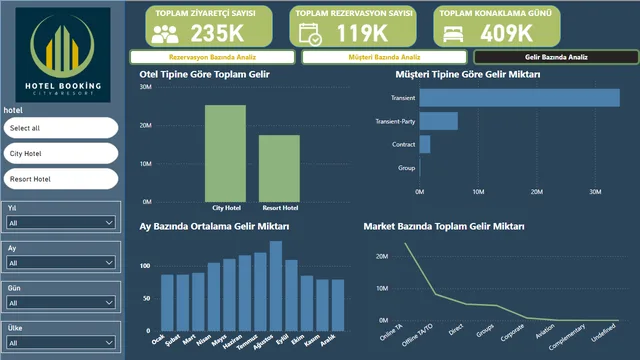Click the Market Bazında Toplam Gelir Miktarı title
The height and width of the screenshot is (360, 640).
444,227
